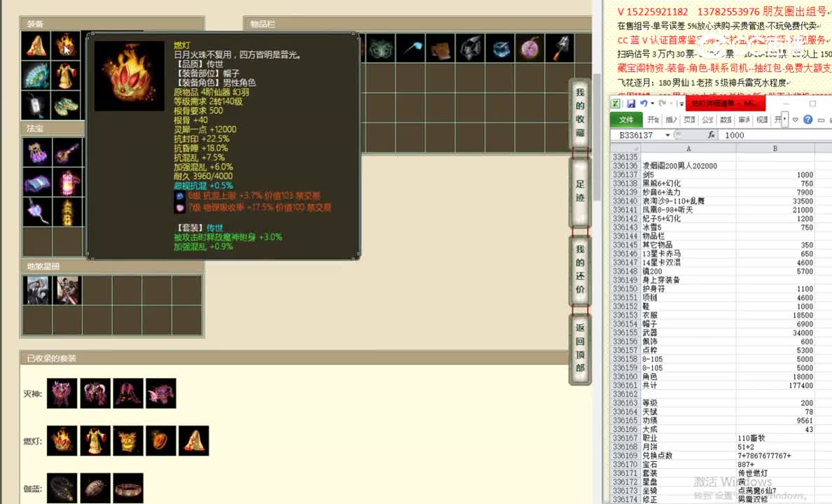This screenshot has width=832, height=504.
Task: Open the Undo history dropdown arrow
Action: pos(651,102)
